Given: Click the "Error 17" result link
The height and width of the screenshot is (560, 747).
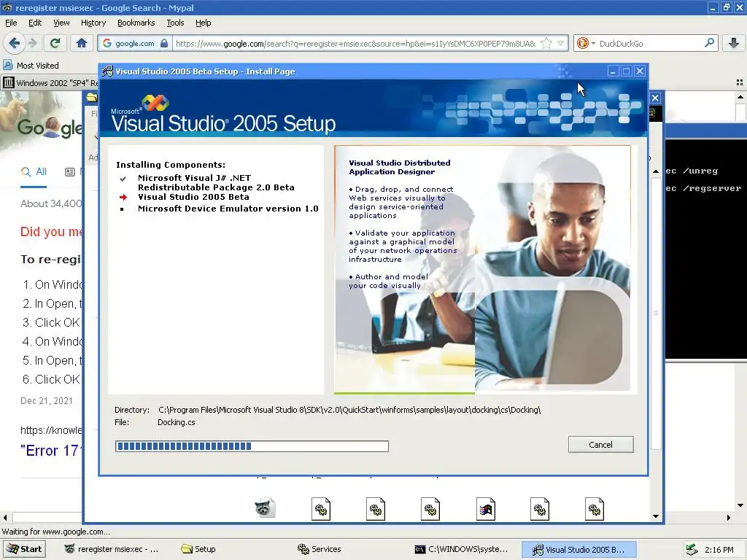Looking at the screenshot, I should click(52, 451).
